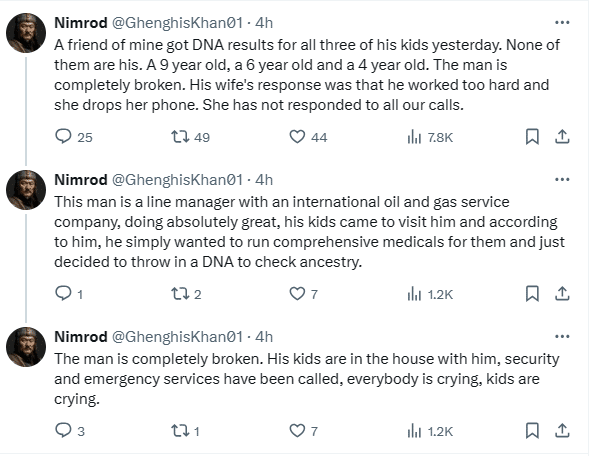Reply to the first DNA results tweet
This screenshot has height=456, width=605.
[x=63, y=137]
